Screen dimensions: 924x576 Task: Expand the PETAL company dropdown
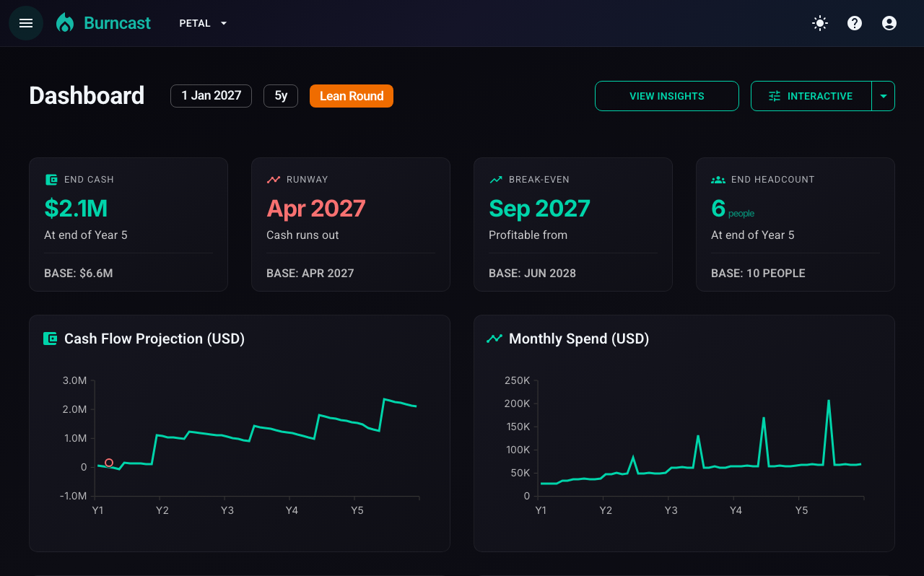click(x=204, y=23)
